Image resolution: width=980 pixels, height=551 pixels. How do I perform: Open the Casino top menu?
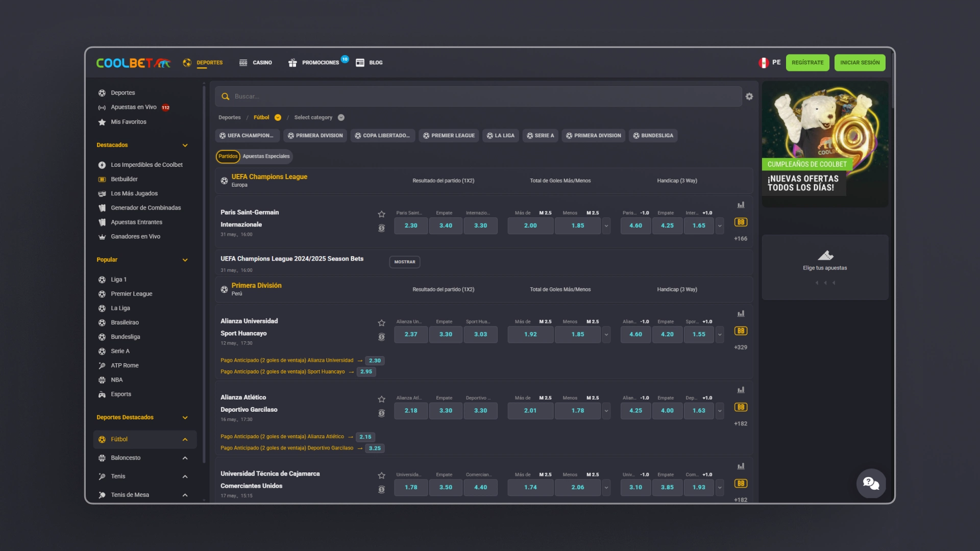(x=255, y=63)
